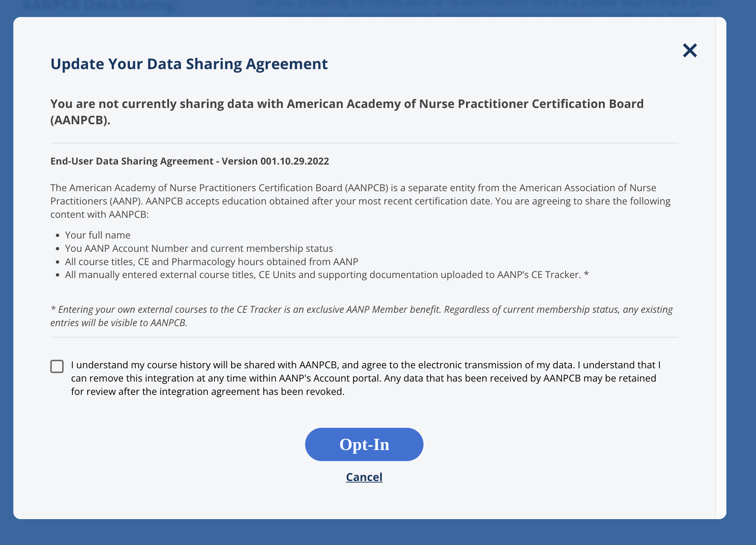756x545 pixels.
Task: Click the AANPCB Data Sharing background heading
Action: pyautogui.click(x=100, y=4)
